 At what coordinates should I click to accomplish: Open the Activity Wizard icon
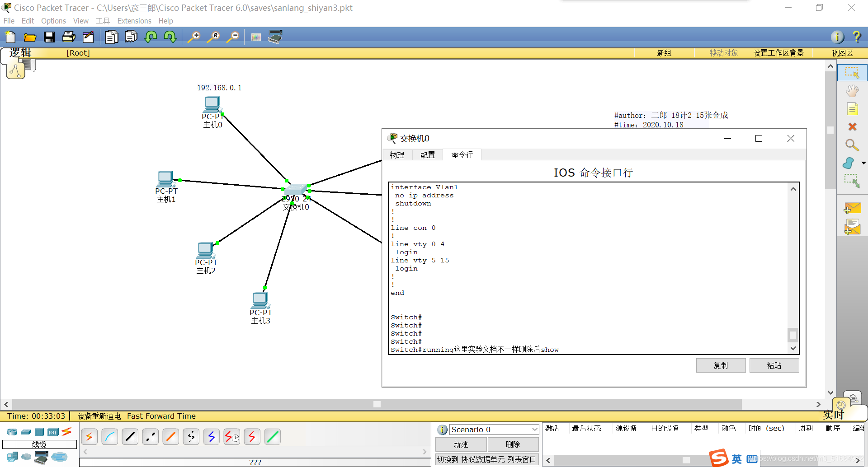(88, 37)
